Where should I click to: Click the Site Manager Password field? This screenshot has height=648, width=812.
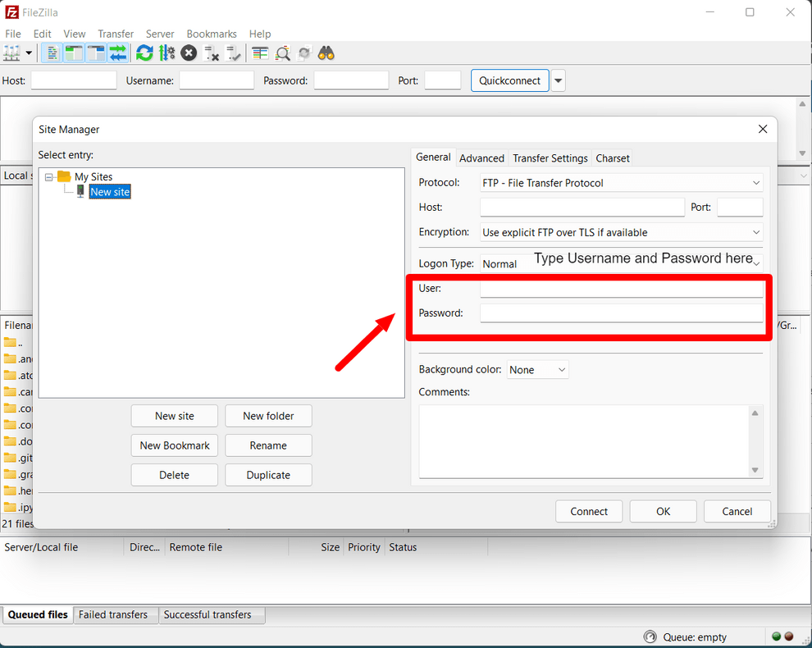[622, 313]
